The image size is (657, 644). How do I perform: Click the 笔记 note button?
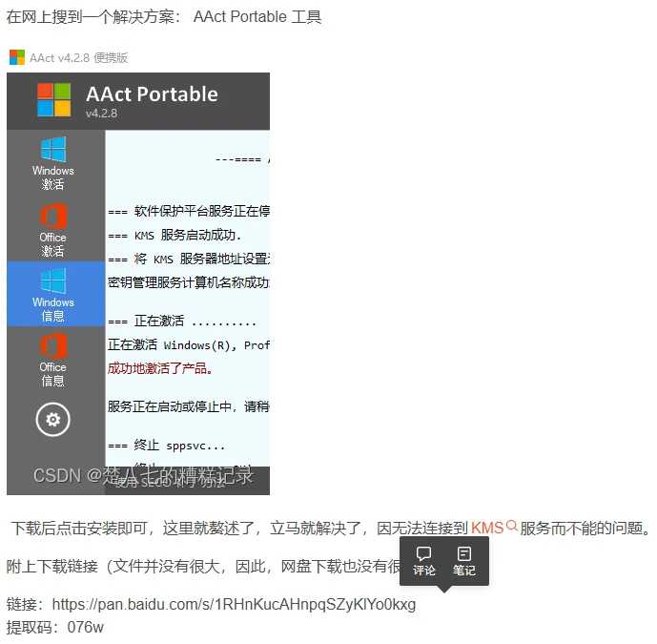click(x=463, y=561)
